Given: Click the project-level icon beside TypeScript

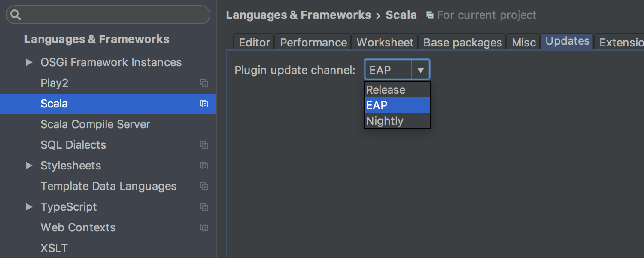Looking at the screenshot, I should coord(204,207).
